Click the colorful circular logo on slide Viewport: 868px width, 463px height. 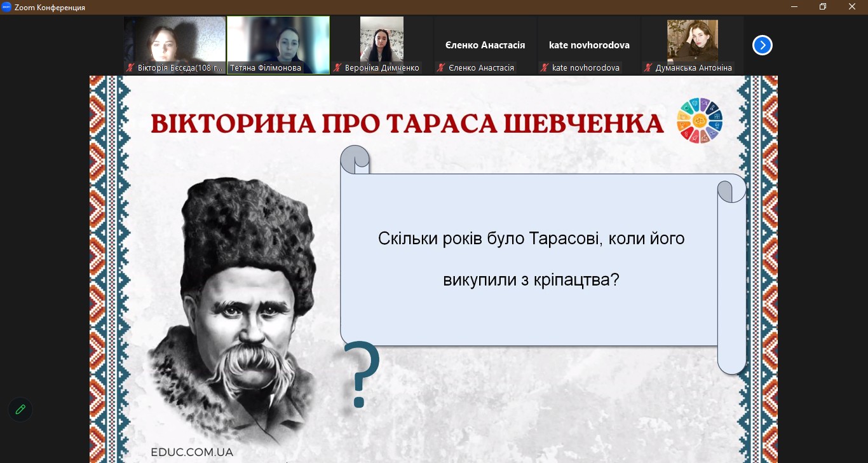[x=699, y=120]
